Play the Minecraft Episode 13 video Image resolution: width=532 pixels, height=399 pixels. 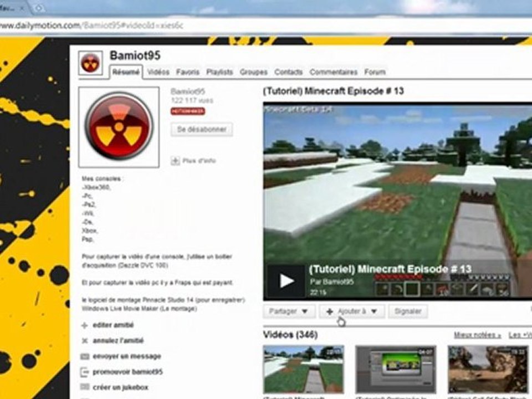click(286, 282)
